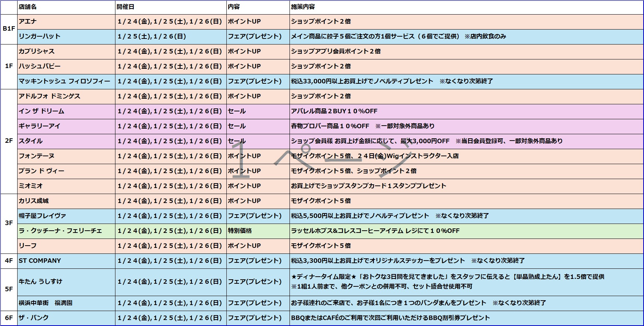
Task: Select ショップポイント2倍 cell in ハッシュパピー row
Action: click(466, 67)
